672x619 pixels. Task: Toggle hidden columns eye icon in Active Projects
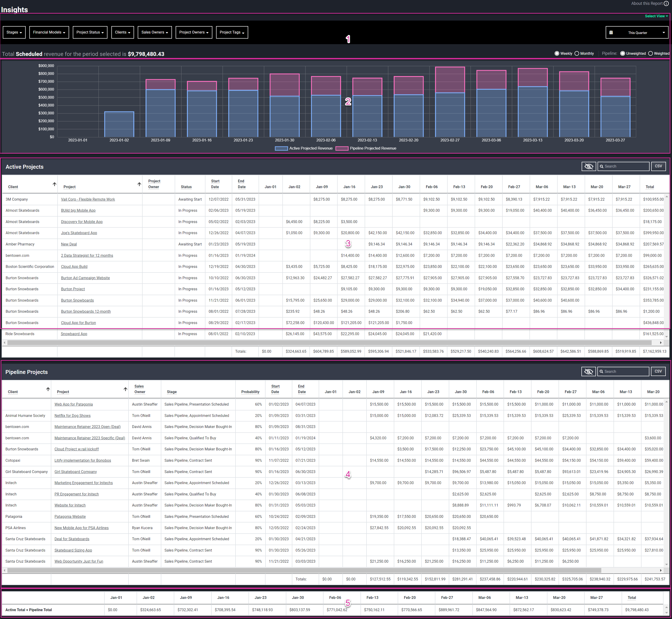(x=589, y=166)
